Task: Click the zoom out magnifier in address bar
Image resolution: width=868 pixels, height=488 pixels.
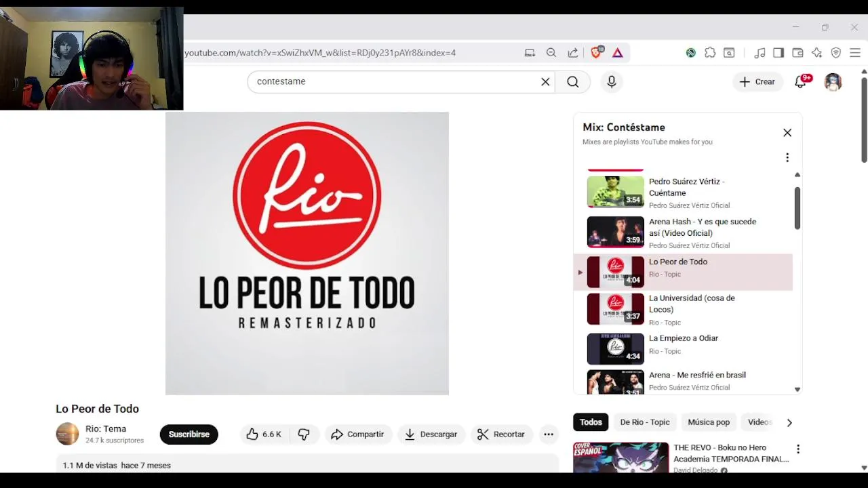Action: [x=551, y=53]
